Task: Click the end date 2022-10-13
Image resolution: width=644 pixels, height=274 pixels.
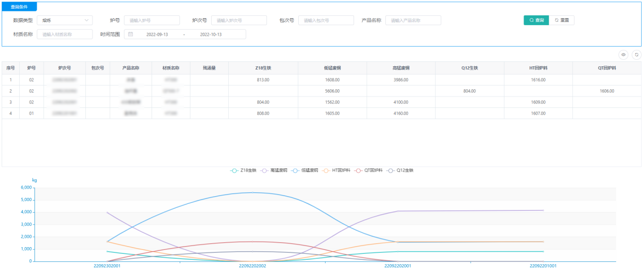Action: click(211, 35)
